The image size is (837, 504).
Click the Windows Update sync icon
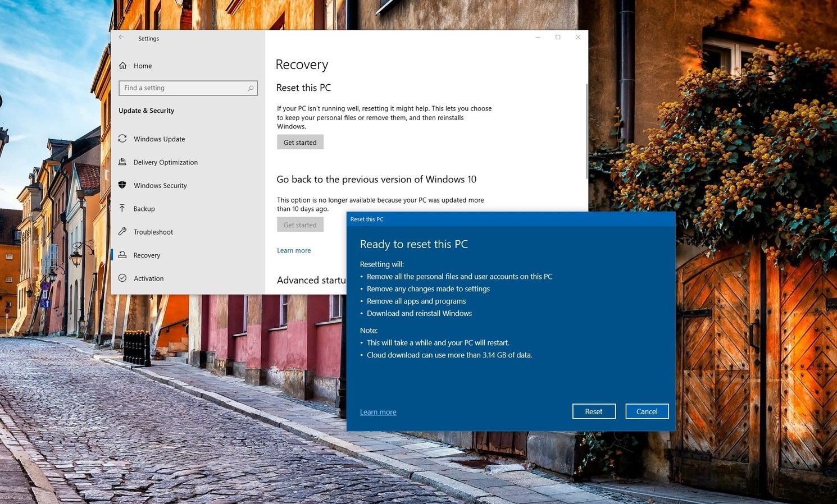[x=122, y=139]
